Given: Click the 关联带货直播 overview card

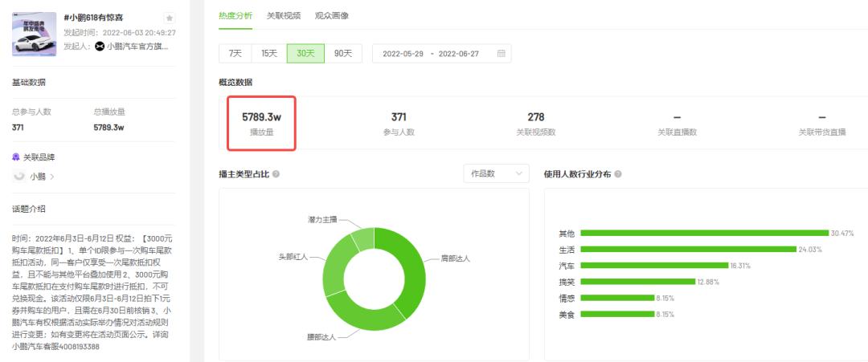Looking at the screenshot, I should coord(822,124).
